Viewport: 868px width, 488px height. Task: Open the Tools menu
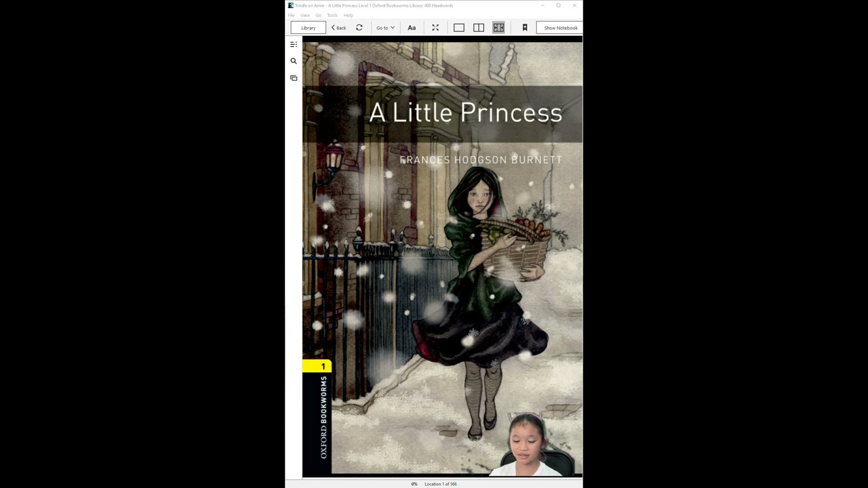tap(332, 15)
